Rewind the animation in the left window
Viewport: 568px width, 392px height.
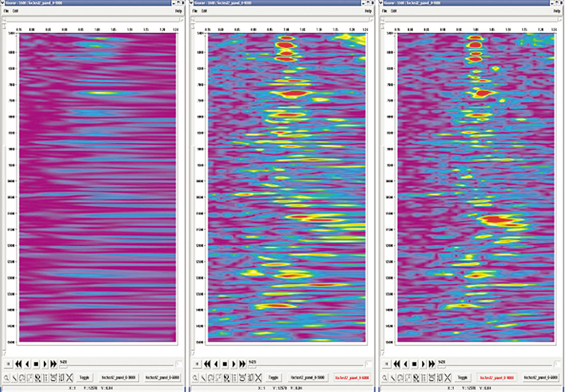[18, 364]
